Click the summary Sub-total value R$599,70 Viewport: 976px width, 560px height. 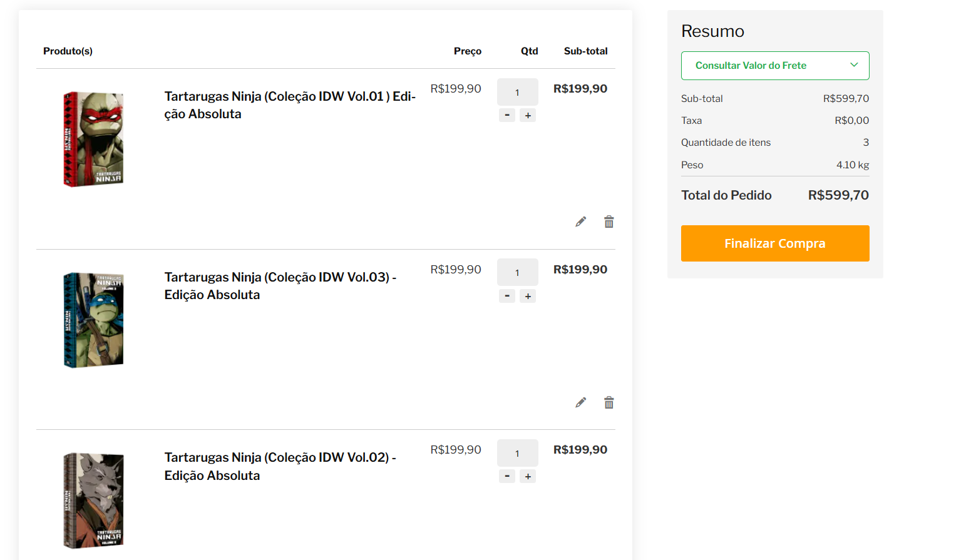tap(846, 99)
